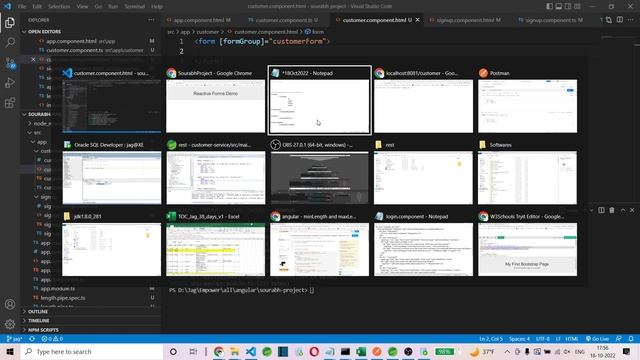Screen dimensions: 640x360
Task: Open the File menu
Action: pos(22,7)
